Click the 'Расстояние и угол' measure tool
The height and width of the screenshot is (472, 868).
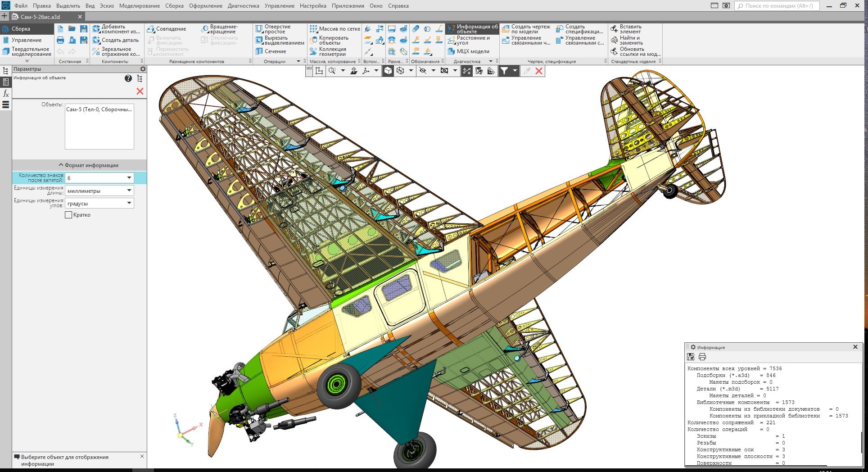point(451,41)
